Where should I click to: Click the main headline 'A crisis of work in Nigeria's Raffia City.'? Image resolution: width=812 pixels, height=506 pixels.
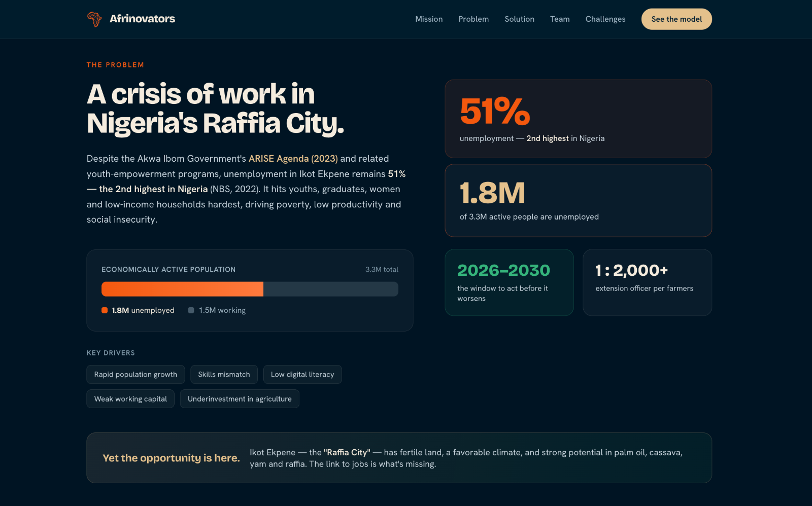[x=215, y=109]
